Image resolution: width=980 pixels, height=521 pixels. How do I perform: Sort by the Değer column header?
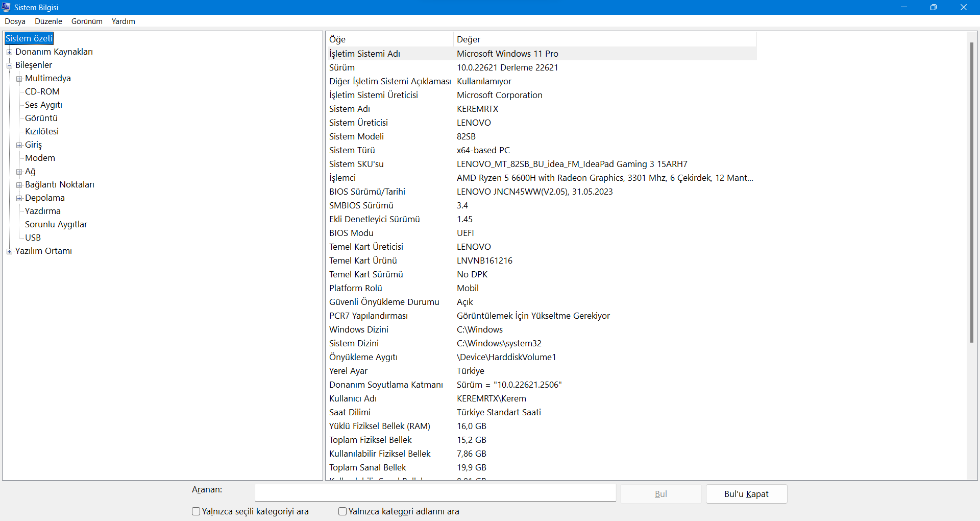tap(605, 39)
